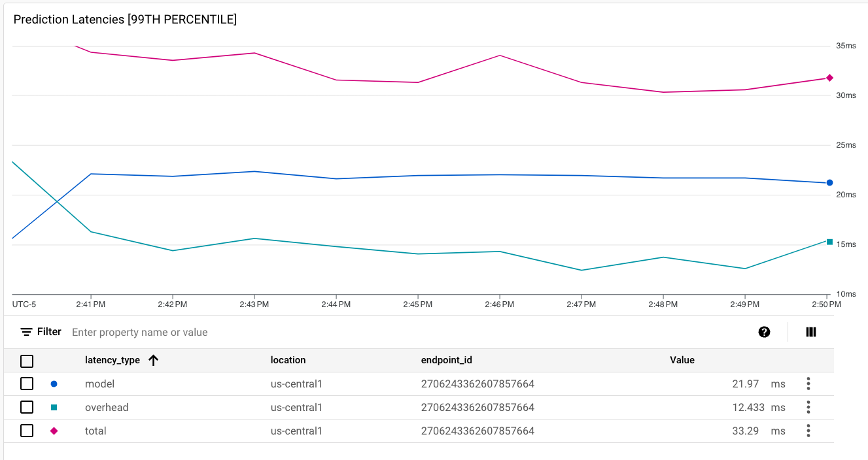The height and width of the screenshot is (460, 868).
Task: Open more options for overhead row
Action: [x=808, y=408]
